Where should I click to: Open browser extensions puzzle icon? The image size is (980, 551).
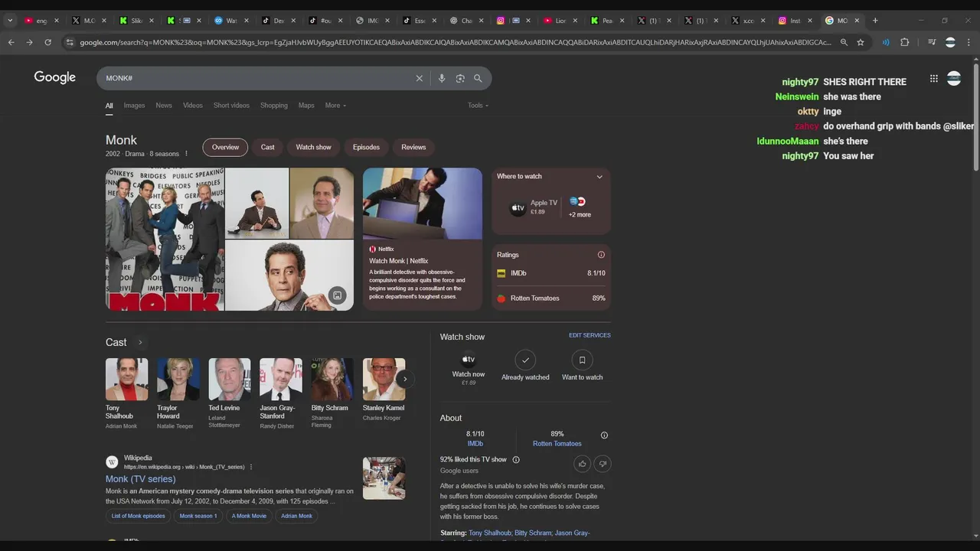pos(904,42)
